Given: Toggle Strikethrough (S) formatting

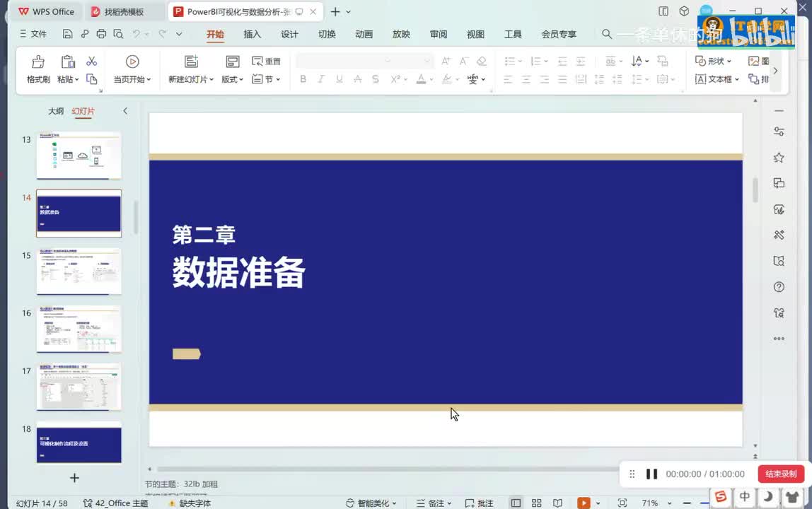Looking at the screenshot, I should click(376, 78).
